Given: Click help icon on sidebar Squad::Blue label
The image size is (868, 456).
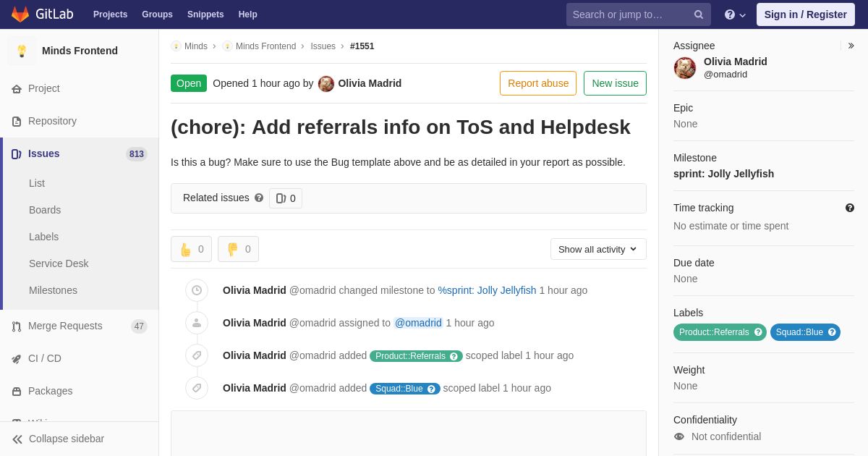Looking at the screenshot, I should coord(832,332).
